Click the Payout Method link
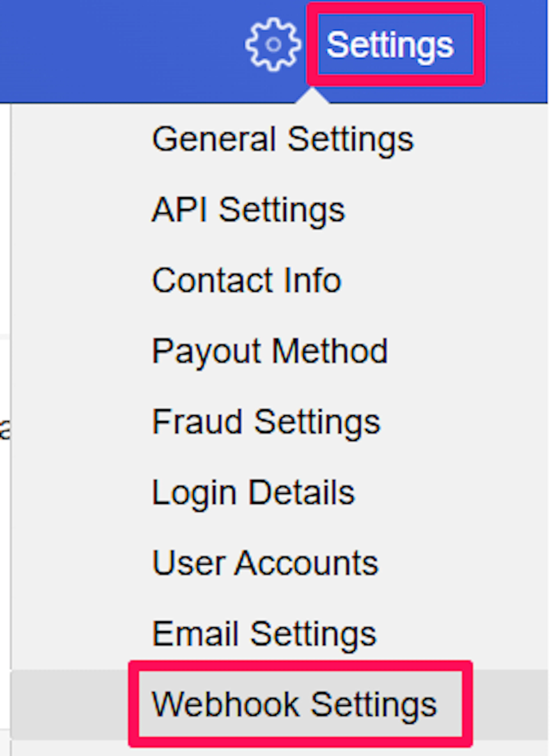Viewport: 550px width, 756px height. click(270, 352)
